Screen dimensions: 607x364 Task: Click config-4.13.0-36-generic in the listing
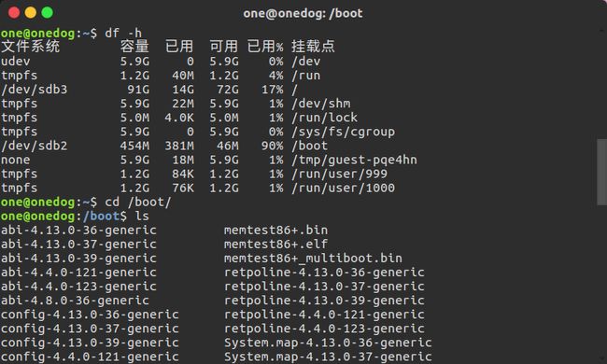[90, 315]
